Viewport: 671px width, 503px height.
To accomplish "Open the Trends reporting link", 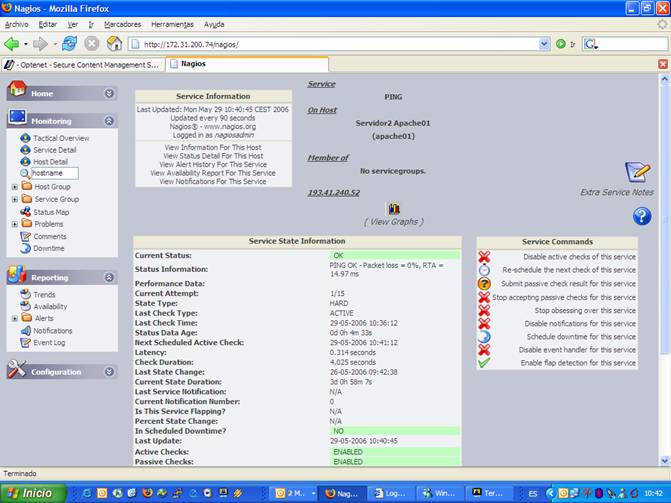I will (44, 295).
